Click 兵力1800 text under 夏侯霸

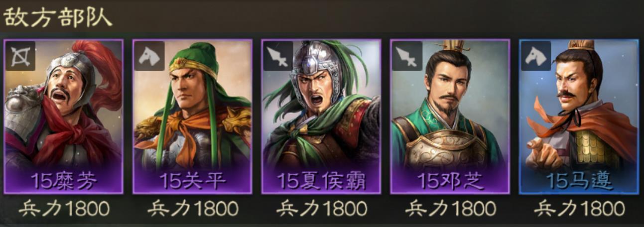click(x=322, y=209)
